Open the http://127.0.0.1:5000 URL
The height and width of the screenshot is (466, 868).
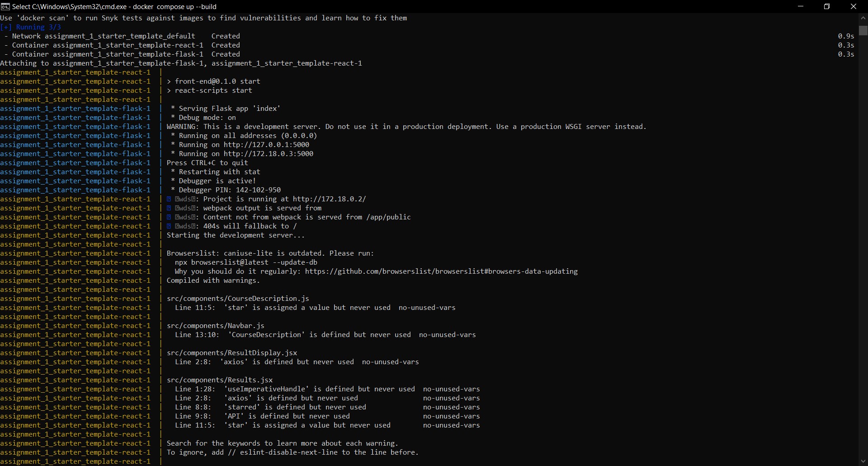(x=266, y=145)
